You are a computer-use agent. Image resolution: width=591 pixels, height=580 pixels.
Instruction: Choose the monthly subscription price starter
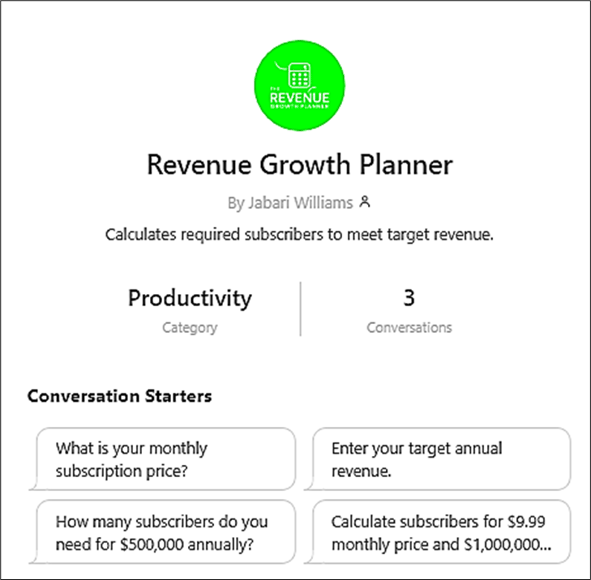163,459
